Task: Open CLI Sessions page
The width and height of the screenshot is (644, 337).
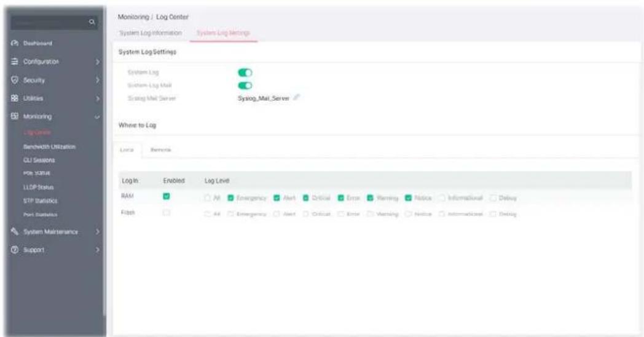Action: click(x=39, y=160)
